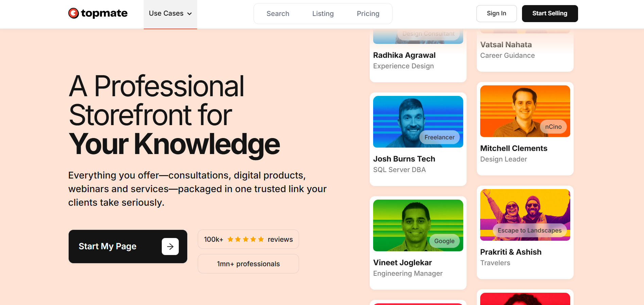Click the Engineering Manager subtitle
The image size is (644, 305).
click(408, 273)
